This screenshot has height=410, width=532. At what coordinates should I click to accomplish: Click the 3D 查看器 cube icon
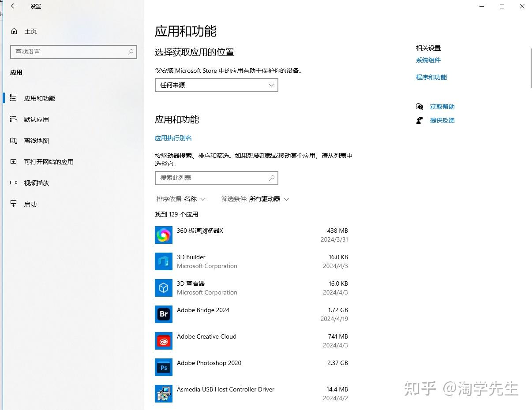coord(164,288)
